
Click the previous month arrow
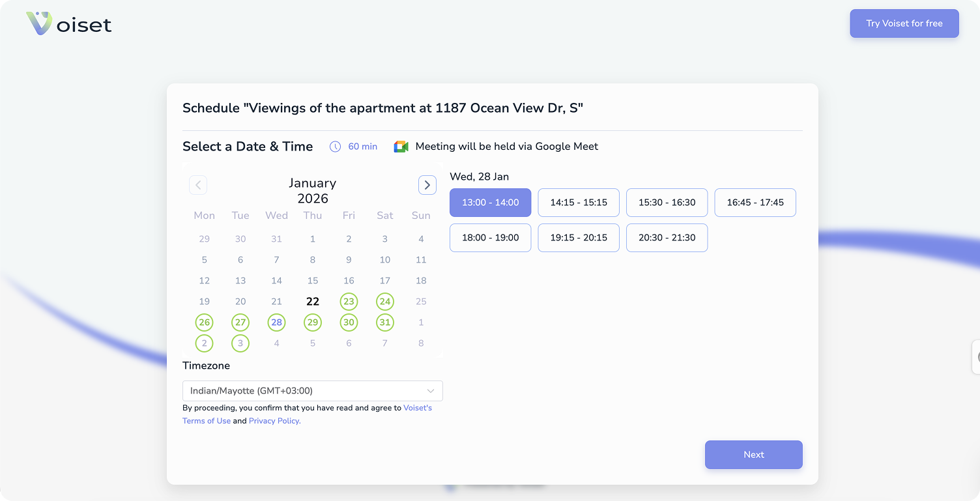(198, 185)
